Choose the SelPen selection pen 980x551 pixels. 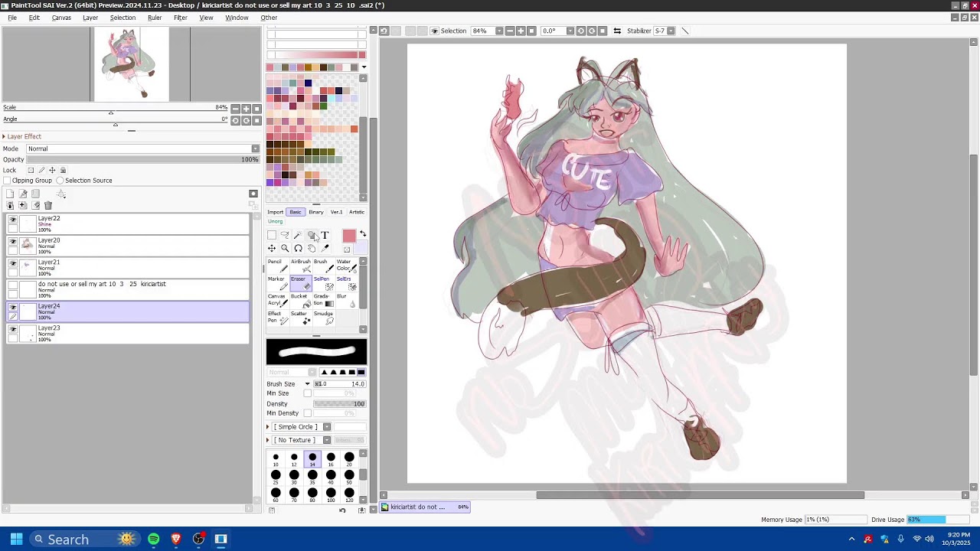[324, 283]
